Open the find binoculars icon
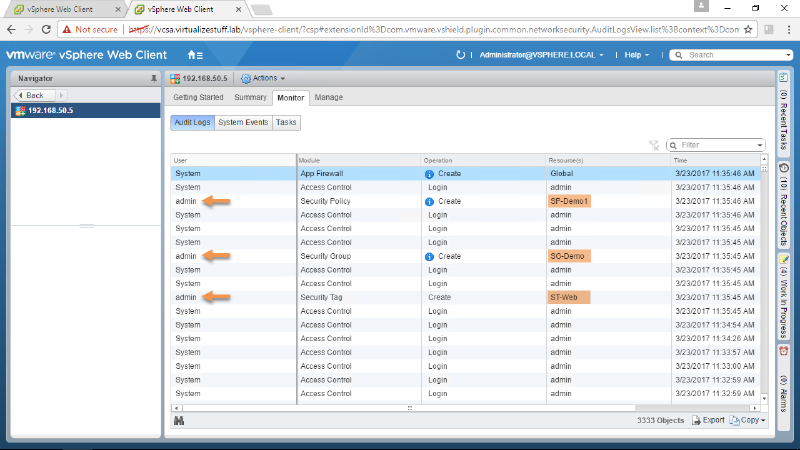This screenshot has height=450, width=800. 179,420
